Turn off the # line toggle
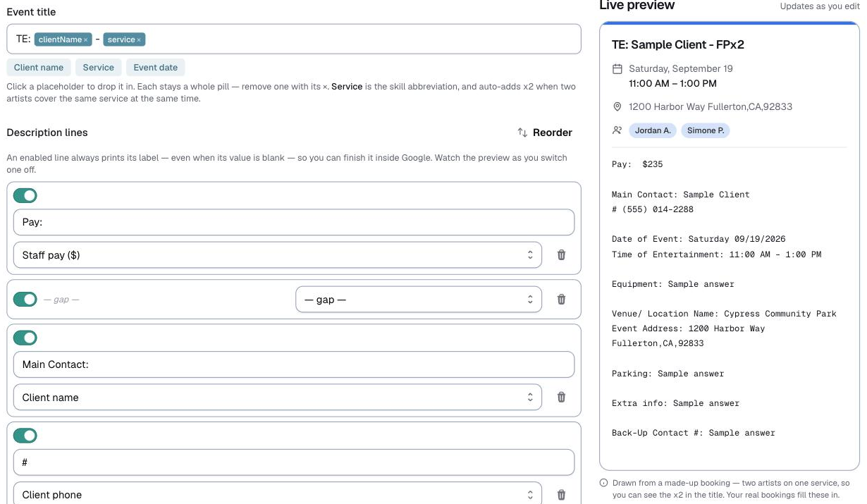Image resolution: width=867 pixels, height=504 pixels. (25, 436)
